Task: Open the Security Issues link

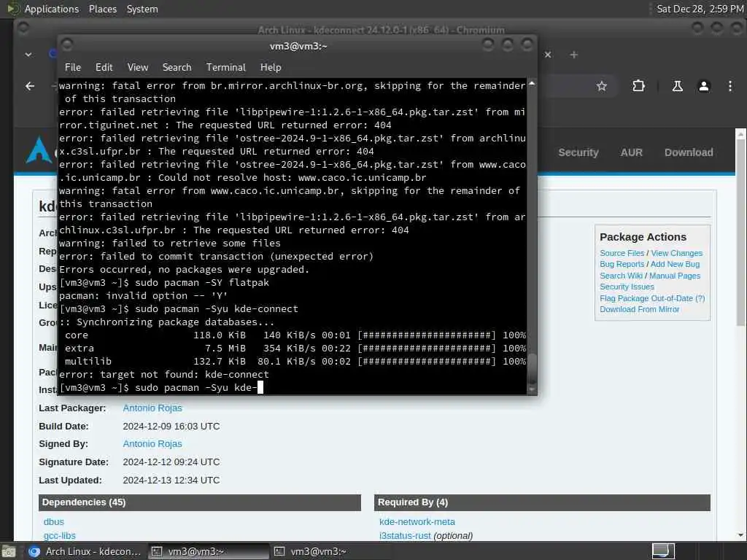Action: pos(627,287)
